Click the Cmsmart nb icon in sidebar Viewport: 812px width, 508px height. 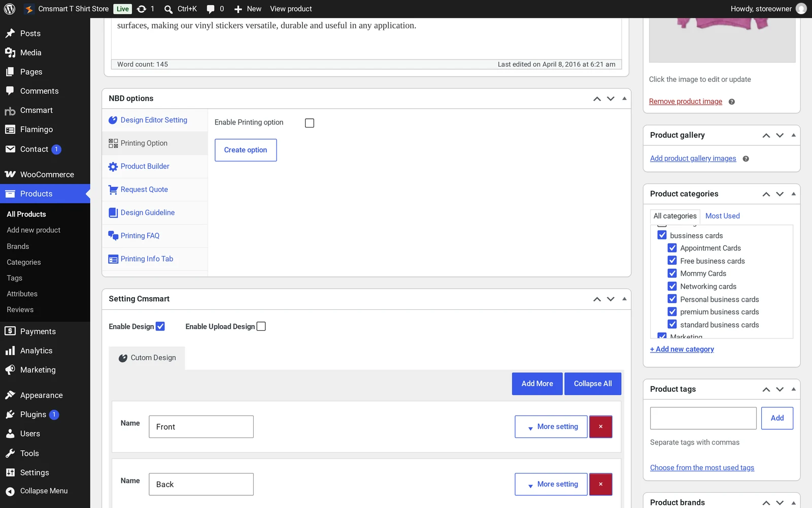tap(10, 110)
